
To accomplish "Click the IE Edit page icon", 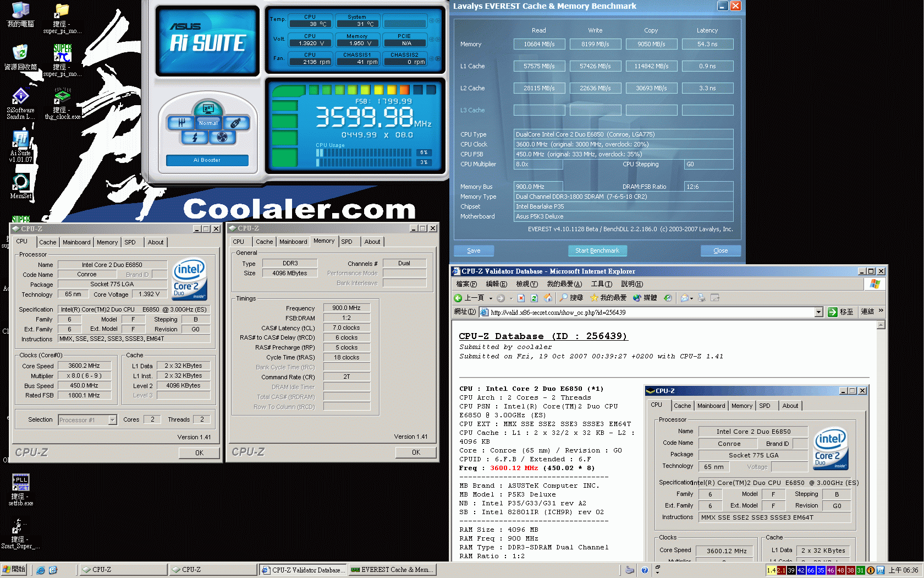I will pos(715,298).
